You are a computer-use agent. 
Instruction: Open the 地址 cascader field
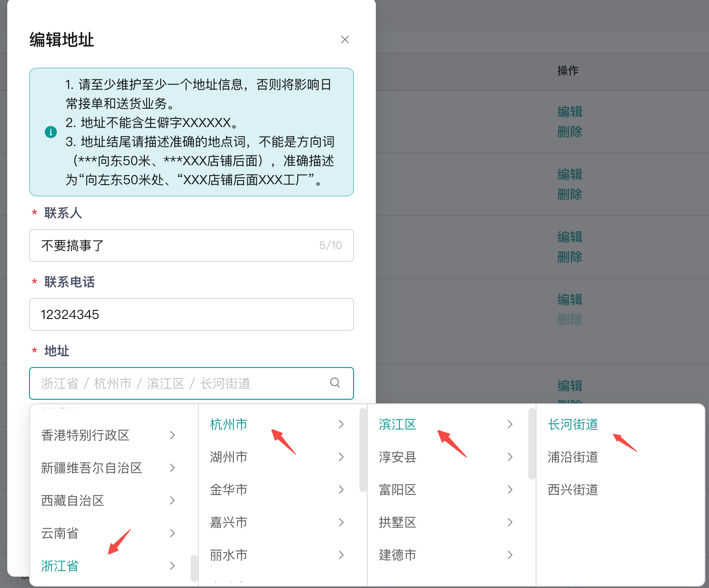coord(192,383)
